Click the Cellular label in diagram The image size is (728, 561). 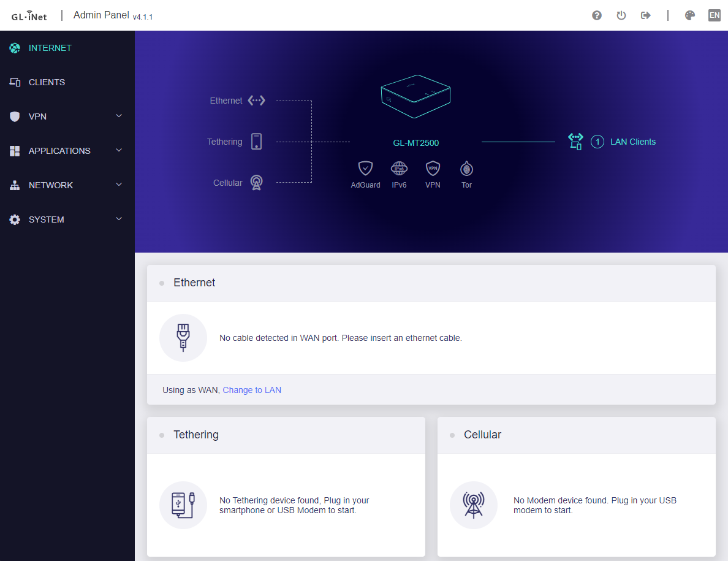pyautogui.click(x=227, y=183)
